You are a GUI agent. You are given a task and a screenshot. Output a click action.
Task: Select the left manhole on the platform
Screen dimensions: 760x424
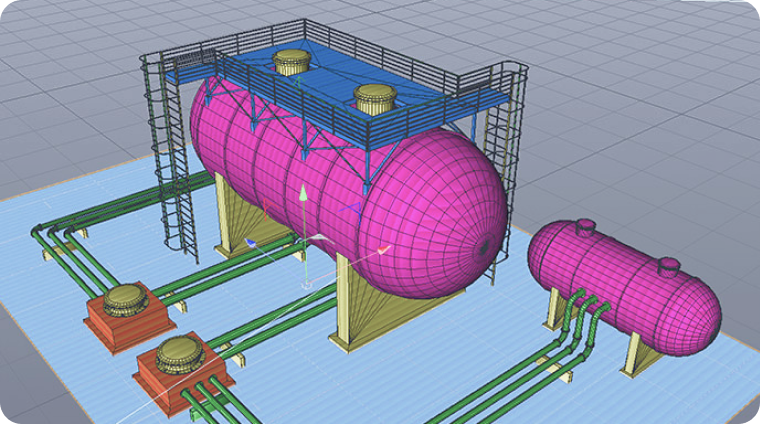291,64
